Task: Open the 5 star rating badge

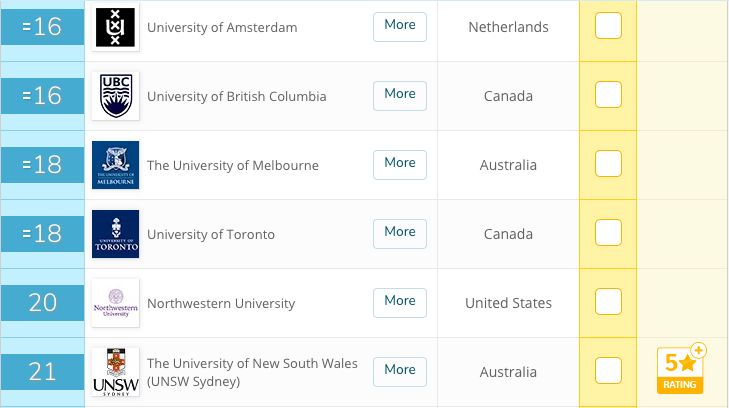Action: (681, 369)
